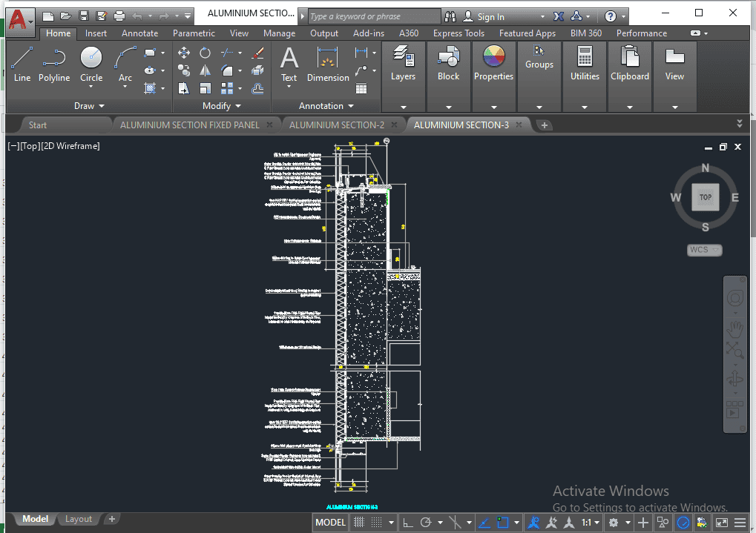Click Sign In button
The width and height of the screenshot is (756, 533).
coord(490,16)
